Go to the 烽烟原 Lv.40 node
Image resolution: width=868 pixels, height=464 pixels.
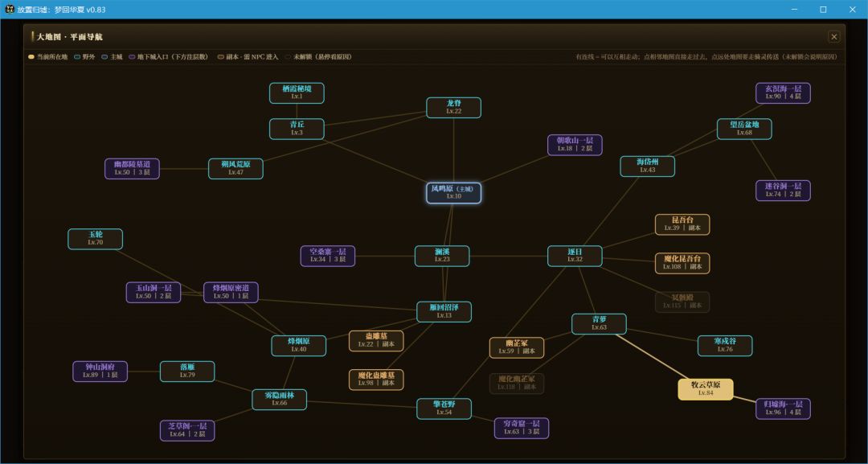(x=299, y=346)
